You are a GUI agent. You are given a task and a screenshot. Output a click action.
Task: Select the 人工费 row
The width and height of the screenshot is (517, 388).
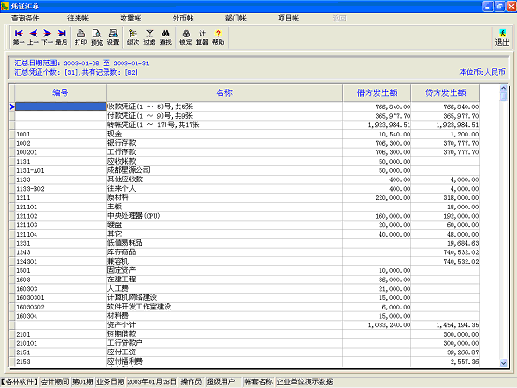coord(247,289)
